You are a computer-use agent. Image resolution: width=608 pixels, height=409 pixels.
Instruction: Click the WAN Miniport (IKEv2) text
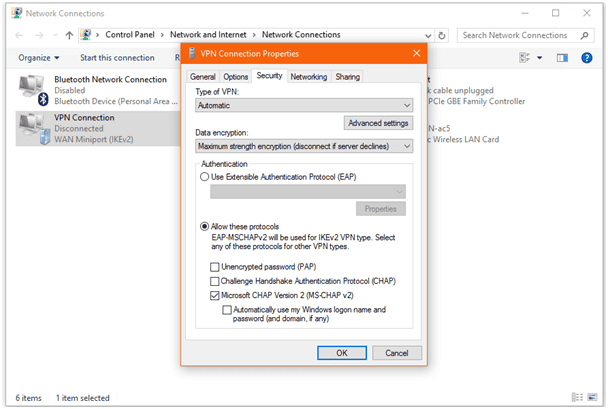click(94, 139)
